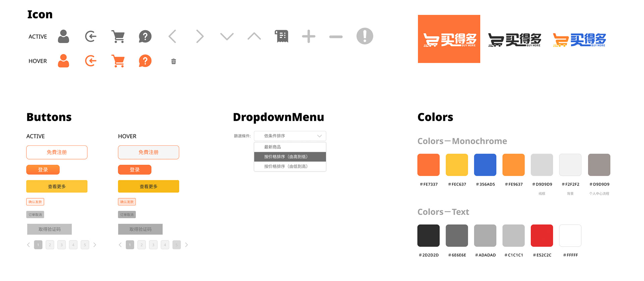Click the orange user profile icon in HOVER row
This screenshot has width=644, height=281.
(x=63, y=61)
